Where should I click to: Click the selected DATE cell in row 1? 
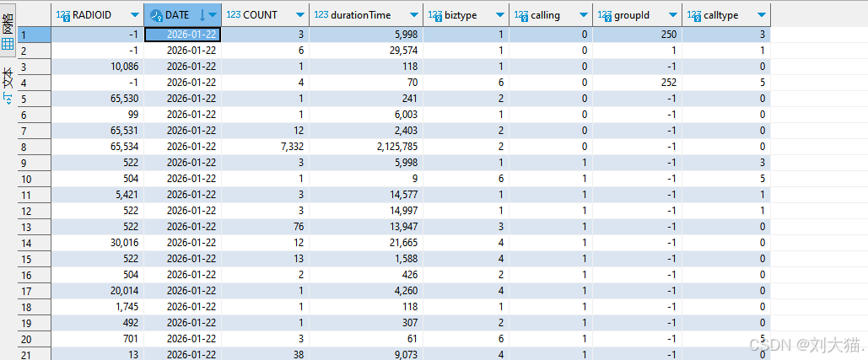point(183,35)
